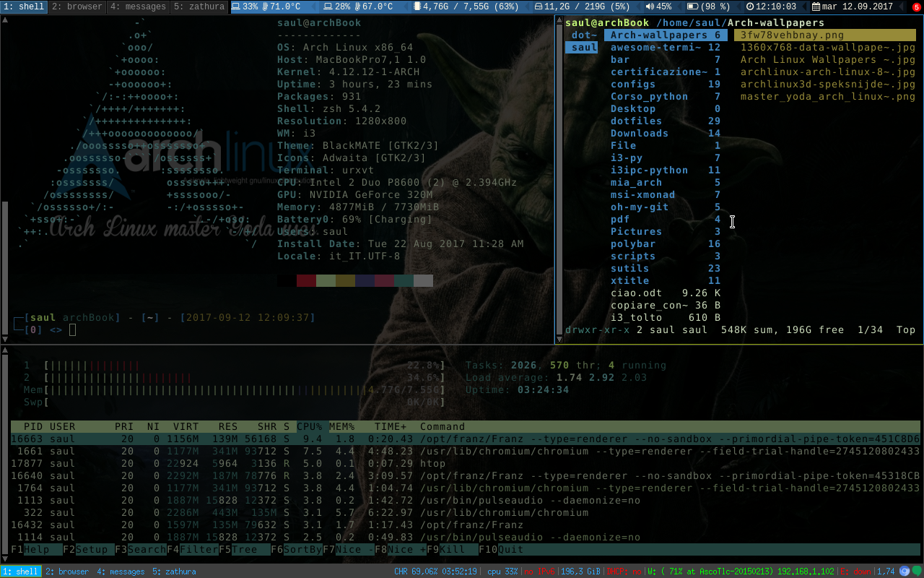This screenshot has width=924, height=578.
Task: Click the gray color block in neofetch palette
Action: 423,280
